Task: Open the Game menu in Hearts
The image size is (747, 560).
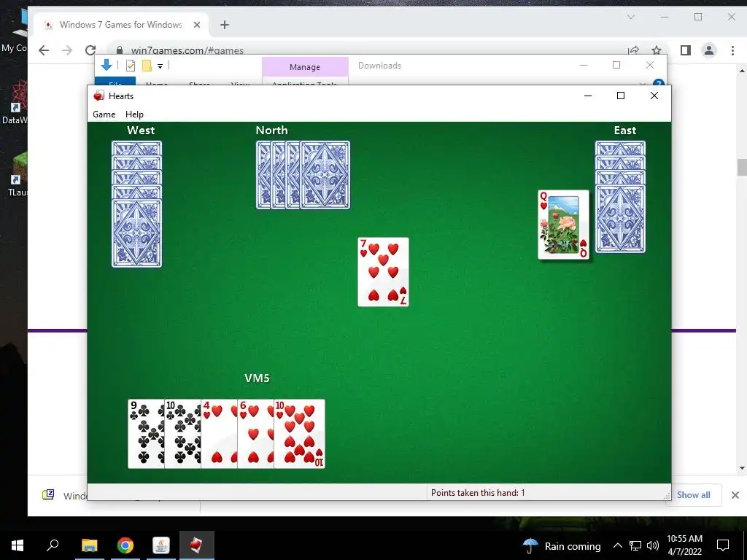Action: tap(104, 114)
